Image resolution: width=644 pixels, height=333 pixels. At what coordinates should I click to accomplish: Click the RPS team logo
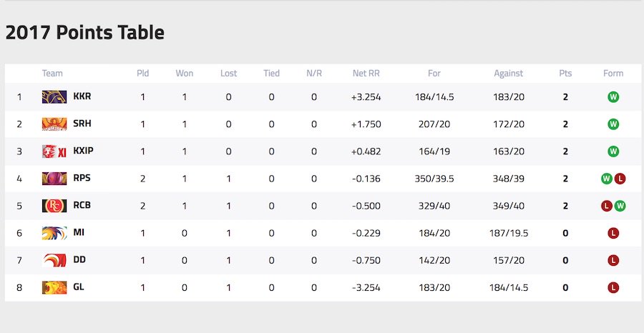(54, 178)
